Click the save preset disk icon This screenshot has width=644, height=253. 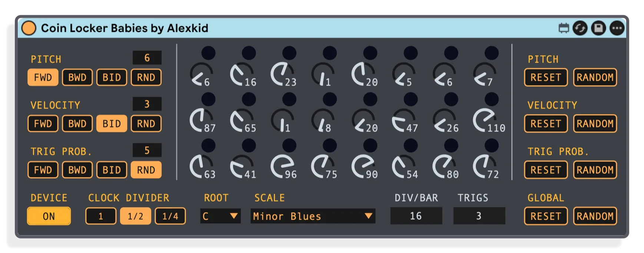click(598, 28)
